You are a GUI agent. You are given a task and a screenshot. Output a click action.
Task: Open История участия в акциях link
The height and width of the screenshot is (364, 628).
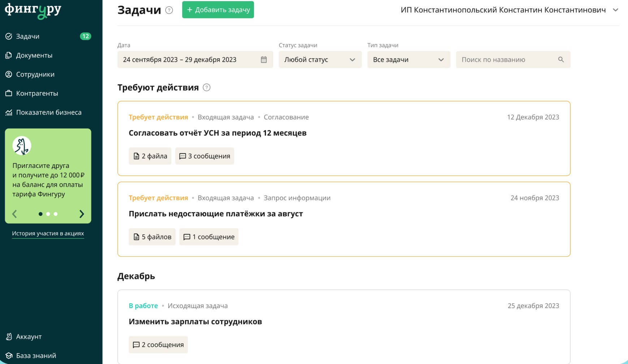click(x=48, y=233)
